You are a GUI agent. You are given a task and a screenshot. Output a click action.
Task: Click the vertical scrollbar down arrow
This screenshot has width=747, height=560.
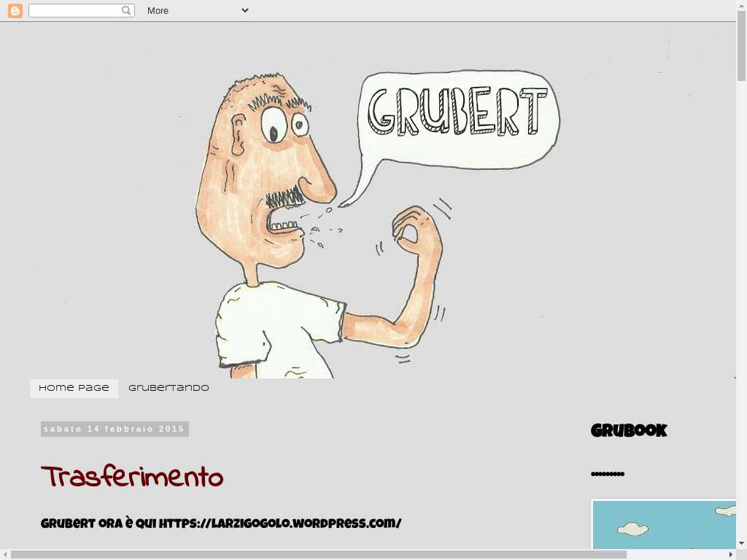[741, 543]
